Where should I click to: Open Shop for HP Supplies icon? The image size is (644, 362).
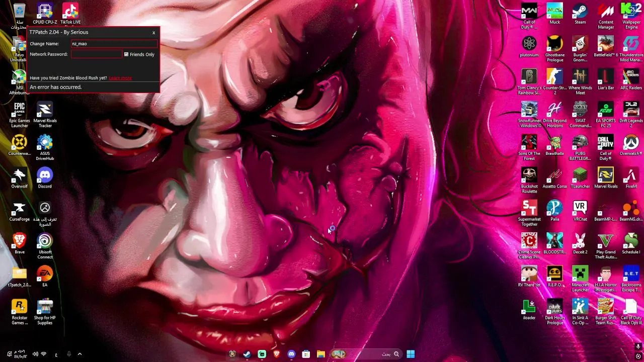click(45, 312)
